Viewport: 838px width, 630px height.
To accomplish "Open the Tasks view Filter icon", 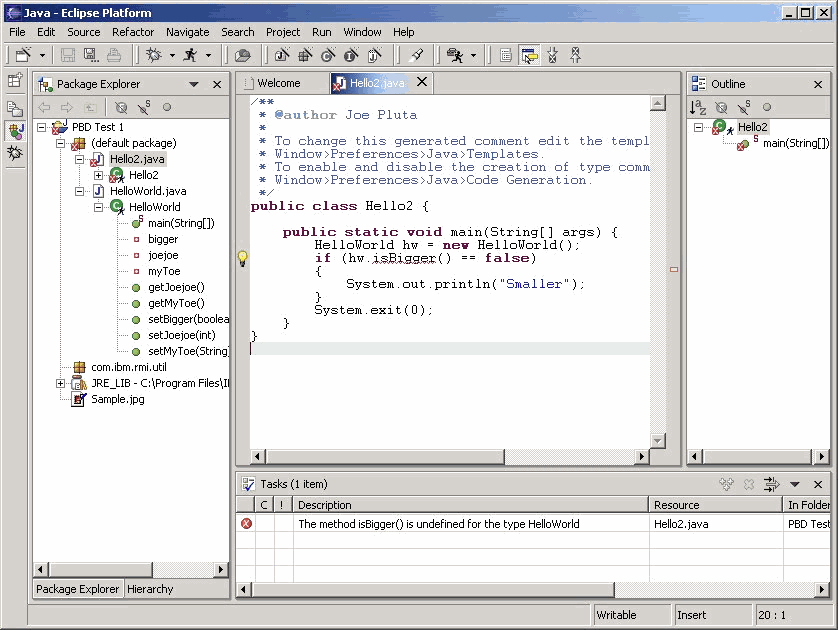I will pos(772,484).
